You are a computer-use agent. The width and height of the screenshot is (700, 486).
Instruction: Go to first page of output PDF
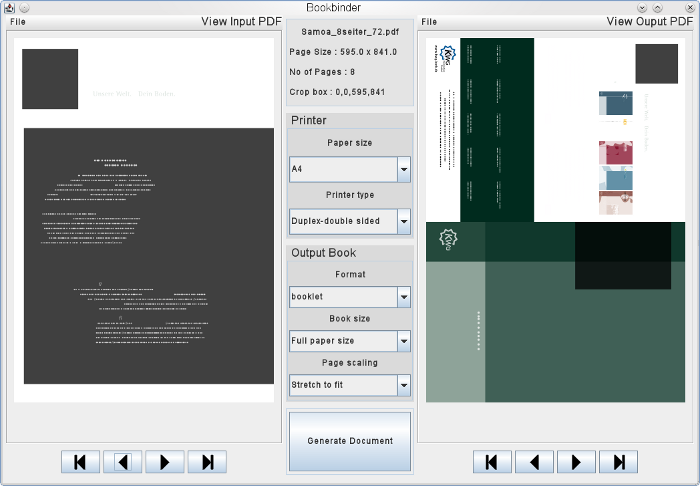pyautogui.click(x=492, y=462)
